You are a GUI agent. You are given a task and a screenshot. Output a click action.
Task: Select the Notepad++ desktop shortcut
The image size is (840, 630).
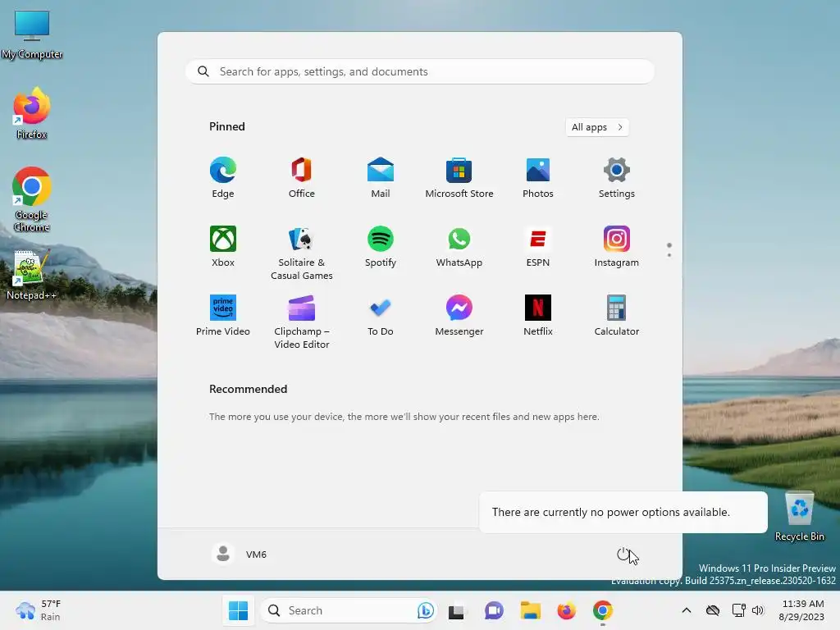pos(32,274)
